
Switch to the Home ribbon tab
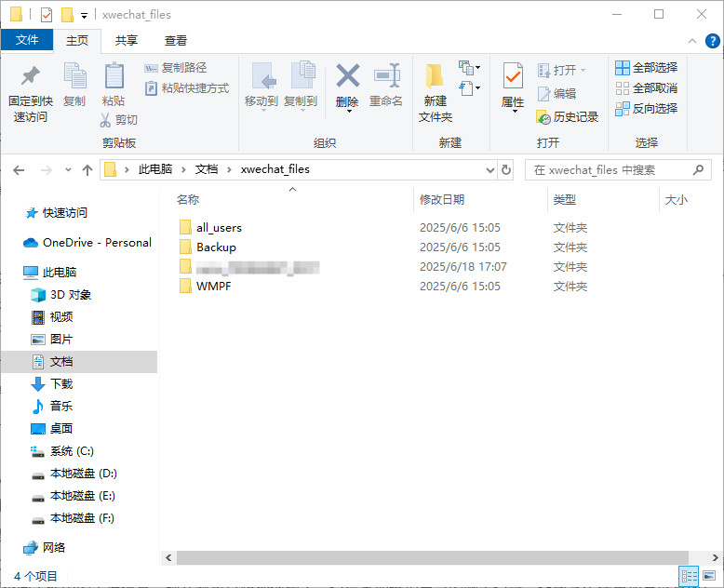[77, 41]
